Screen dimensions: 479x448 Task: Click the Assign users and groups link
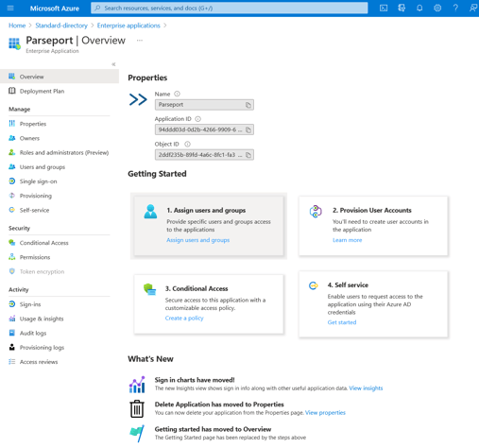pos(197,240)
